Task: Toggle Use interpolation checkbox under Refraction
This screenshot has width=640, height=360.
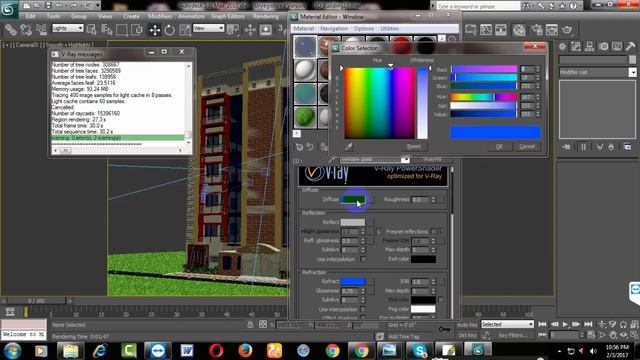Action: click(363, 309)
